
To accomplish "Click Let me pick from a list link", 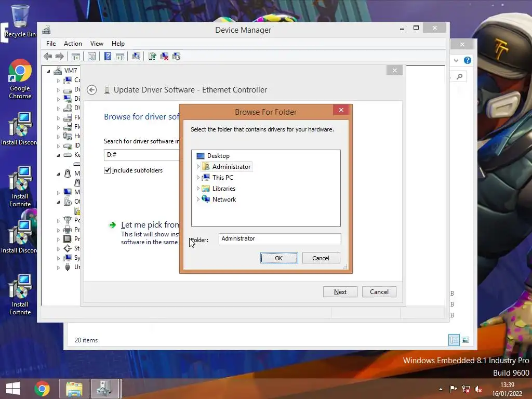I will (150, 225).
